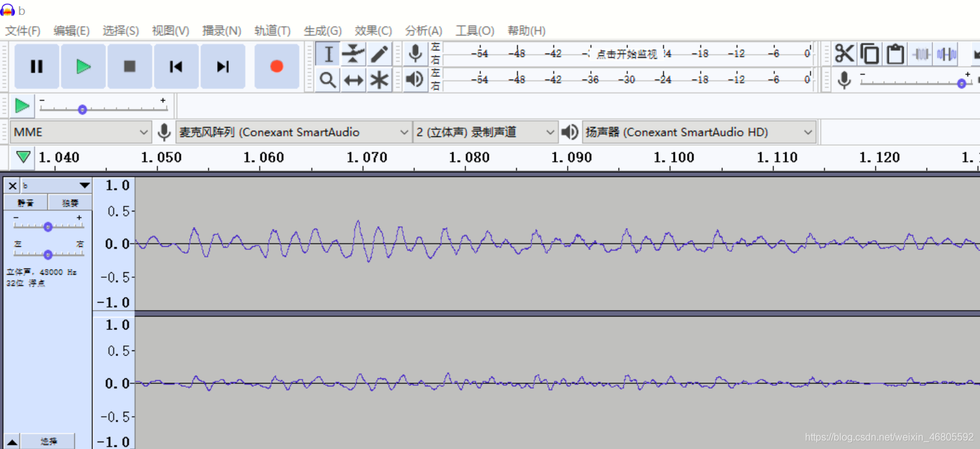The height and width of the screenshot is (449, 980).
Task: Open the MME audio host dropdown
Action: (81, 132)
